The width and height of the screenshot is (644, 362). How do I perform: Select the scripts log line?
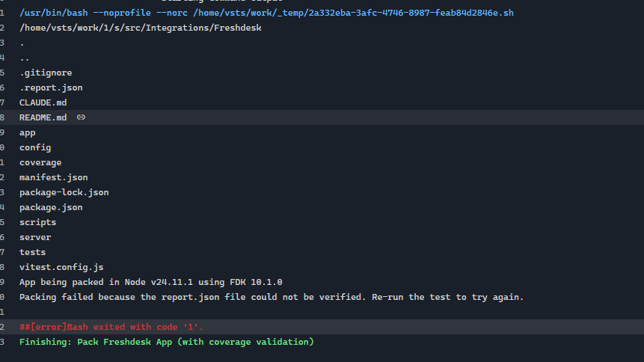click(x=37, y=222)
